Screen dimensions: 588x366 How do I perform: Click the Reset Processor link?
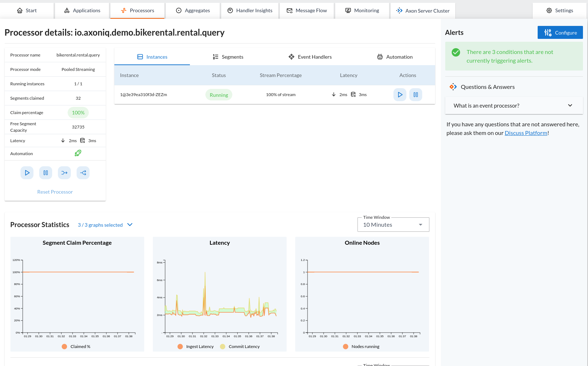(x=55, y=192)
